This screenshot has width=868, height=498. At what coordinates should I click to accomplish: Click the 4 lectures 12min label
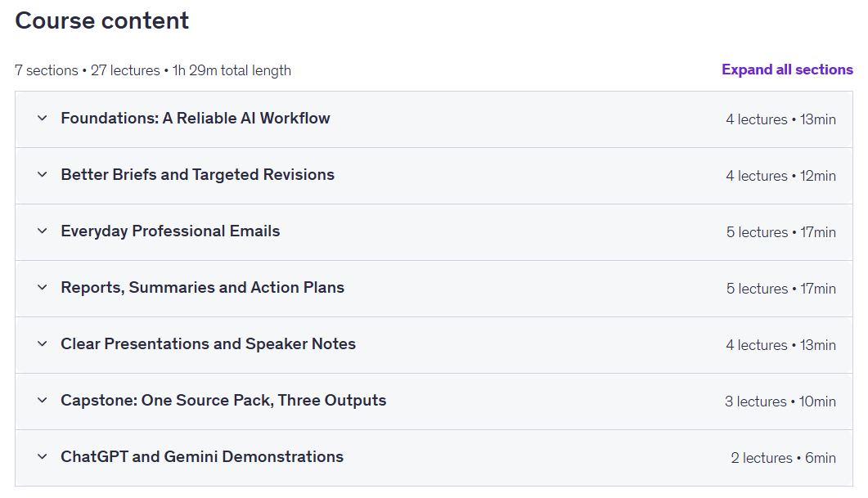781,176
